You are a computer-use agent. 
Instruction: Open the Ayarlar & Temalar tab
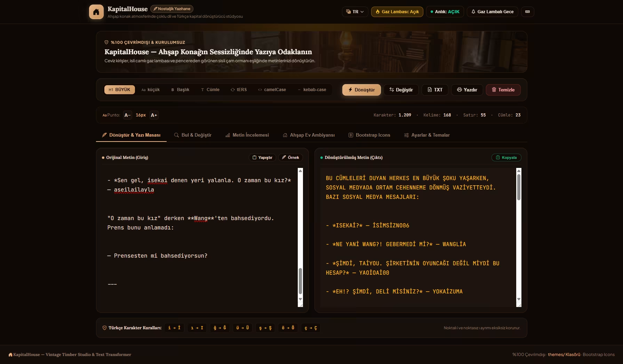pyautogui.click(x=427, y=135)
